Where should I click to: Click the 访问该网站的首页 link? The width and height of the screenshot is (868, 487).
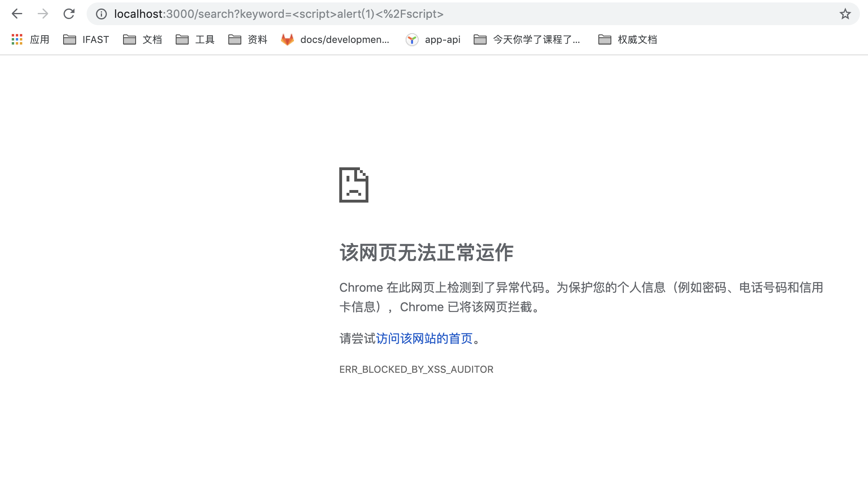(x=424, y=338)
